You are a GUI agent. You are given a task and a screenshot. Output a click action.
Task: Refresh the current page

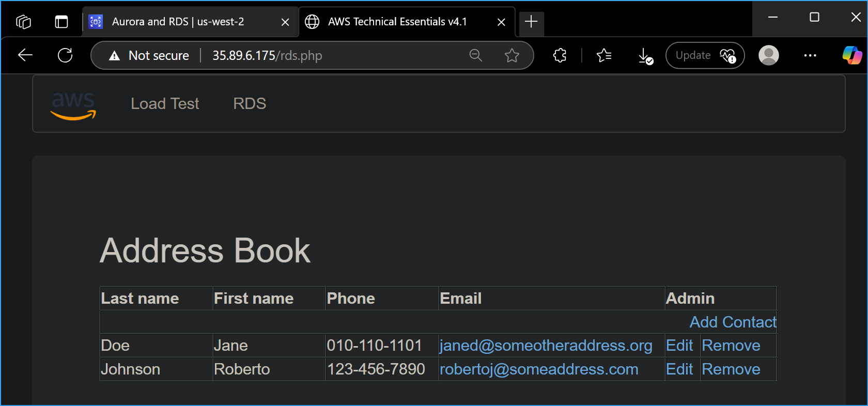[x=65, y=55]
